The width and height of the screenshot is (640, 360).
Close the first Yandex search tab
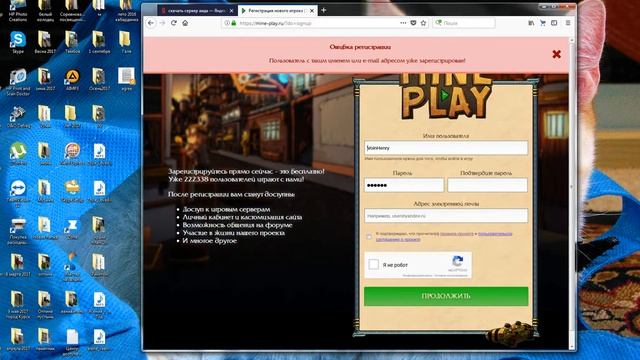pos(231,11)
